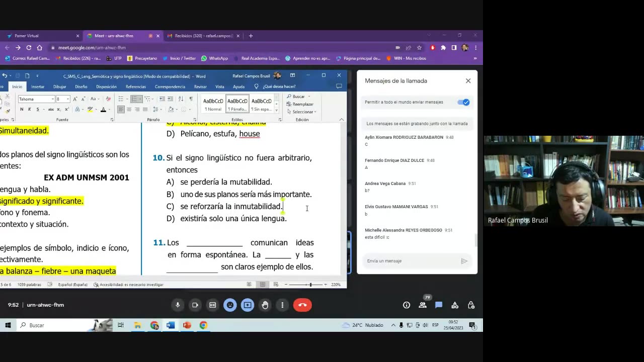Viewport: 644px width, 362px height.
Task: Apply superscript formatting in Word
Action: coord(67,109)
